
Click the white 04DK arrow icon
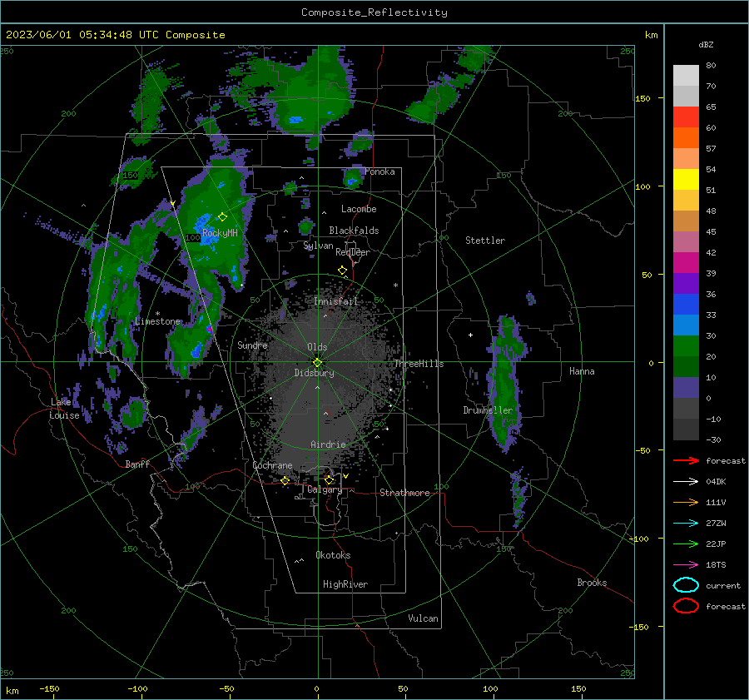click(686, 482)
